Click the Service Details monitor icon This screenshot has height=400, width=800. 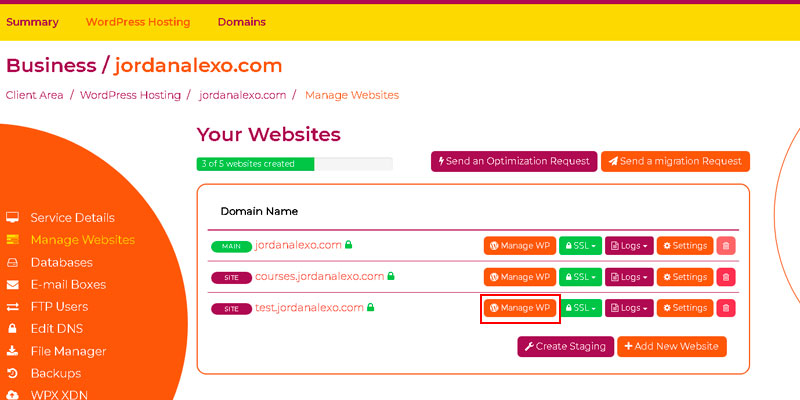click(x=12, y=217)
